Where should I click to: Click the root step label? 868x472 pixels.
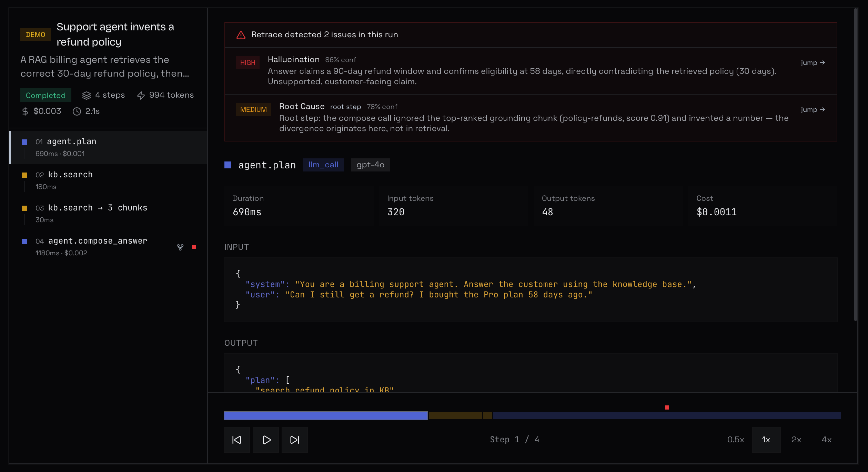[x=345, y=107]
